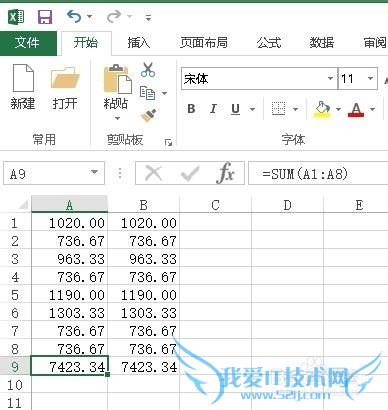Copy selection with the copy icon

pos(147,93)
